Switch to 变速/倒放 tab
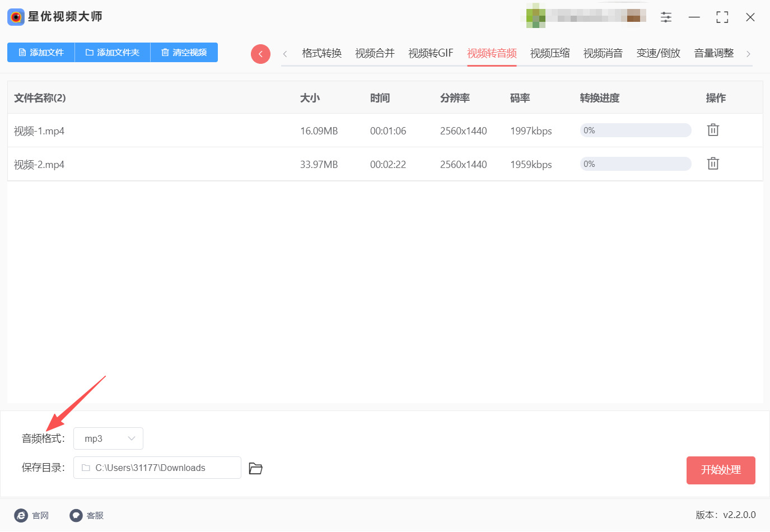This screenshot has width=770, height=532. coord(659,53)
